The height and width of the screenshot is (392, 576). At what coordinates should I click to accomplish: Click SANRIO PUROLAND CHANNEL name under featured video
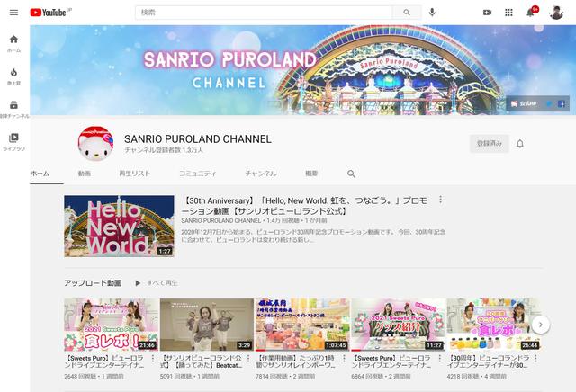pyautogui.click(x=221, y=220)
